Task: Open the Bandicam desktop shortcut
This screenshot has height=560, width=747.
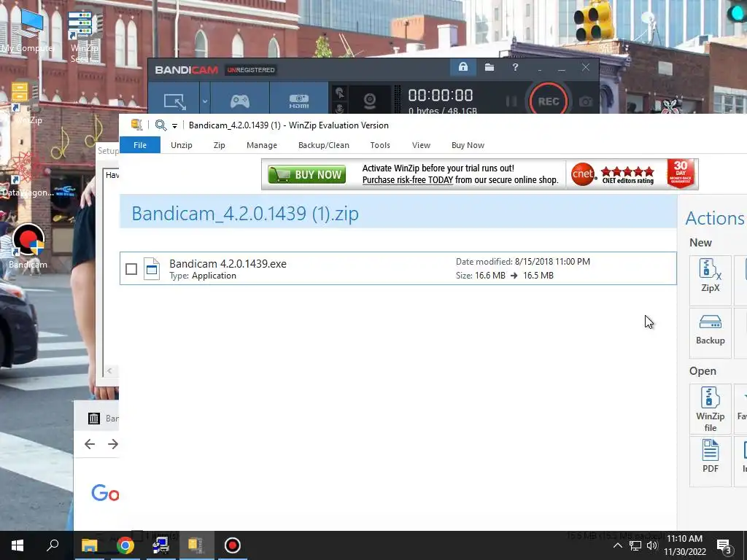Action: 28,246
